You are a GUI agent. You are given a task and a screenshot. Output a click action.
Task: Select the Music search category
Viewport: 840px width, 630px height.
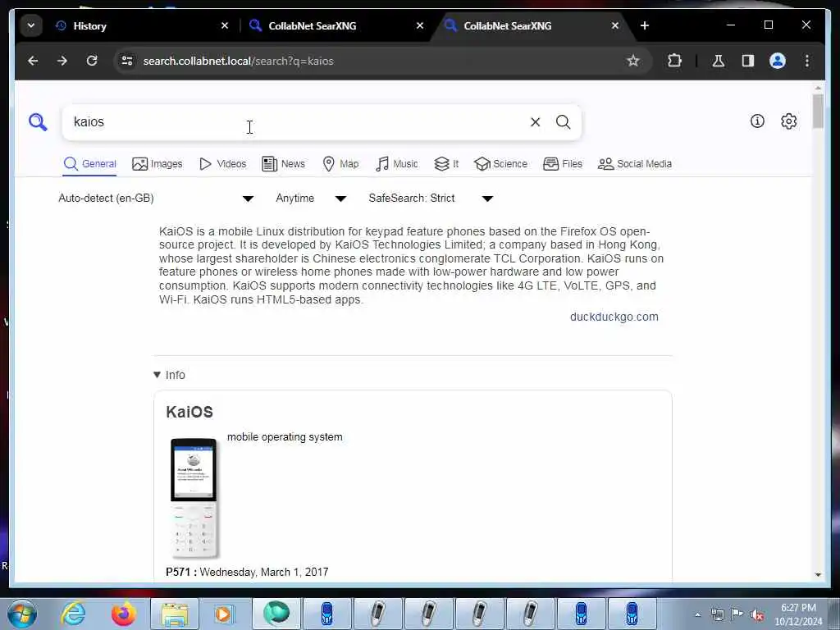[396, 164]
